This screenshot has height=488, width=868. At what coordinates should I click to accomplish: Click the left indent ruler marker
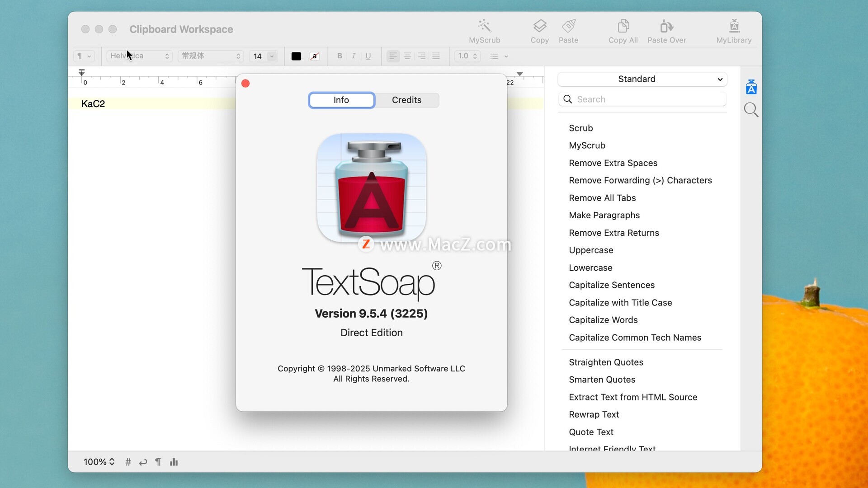point(81,73)
